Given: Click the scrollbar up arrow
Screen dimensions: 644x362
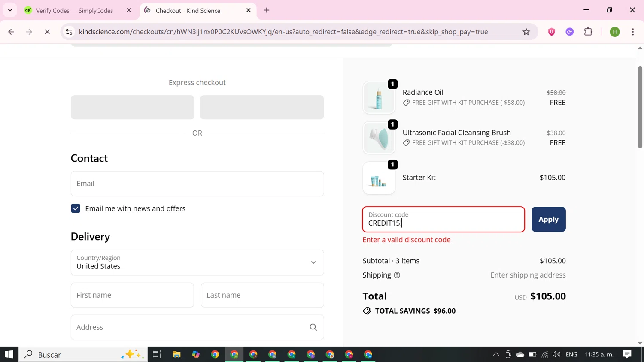Looking at the screenshot, I should coord(640,48).
